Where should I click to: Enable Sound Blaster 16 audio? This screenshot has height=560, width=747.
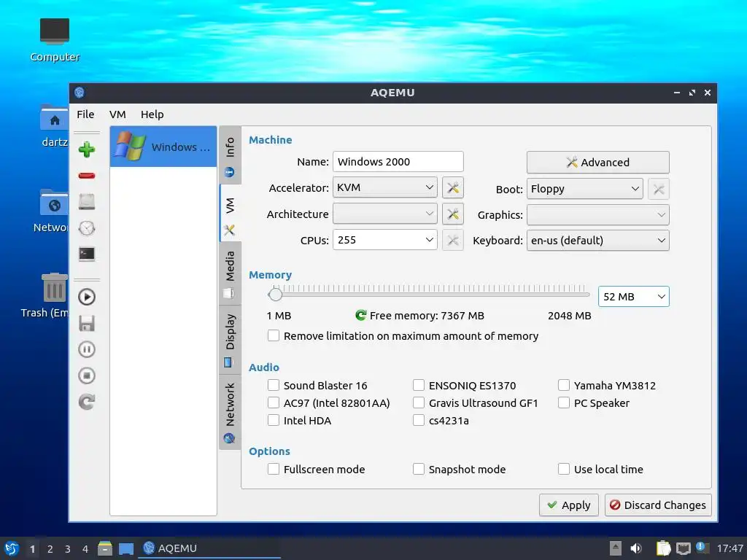pyautogui.click(x=274, y=385)
